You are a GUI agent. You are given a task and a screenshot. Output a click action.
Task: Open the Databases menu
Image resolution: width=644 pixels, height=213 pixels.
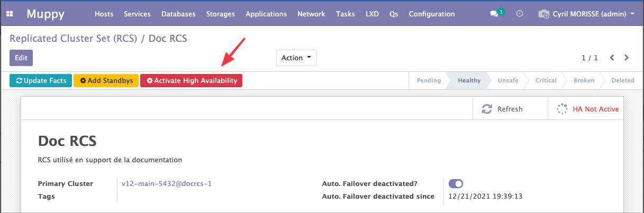pos(178,14)
